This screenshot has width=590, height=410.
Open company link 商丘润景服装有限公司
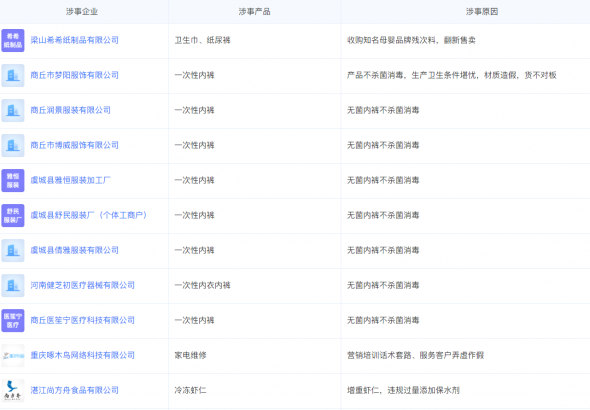click(70, 110)
